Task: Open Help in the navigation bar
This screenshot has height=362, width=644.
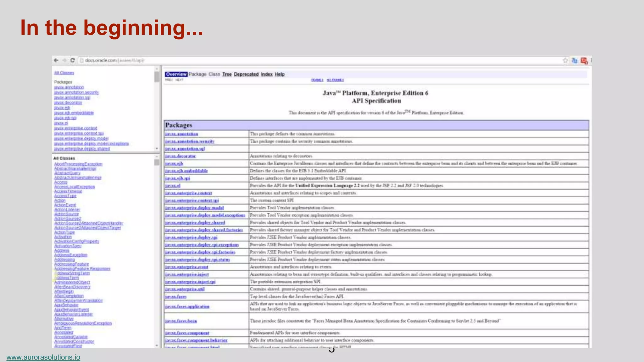Action: pyautogui.click(x=280, y=74)
